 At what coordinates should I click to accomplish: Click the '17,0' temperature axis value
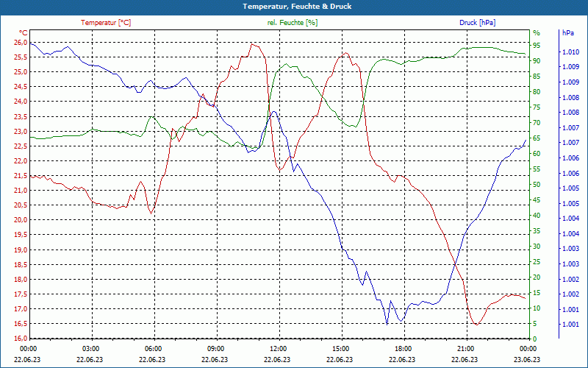coord(21,309)
